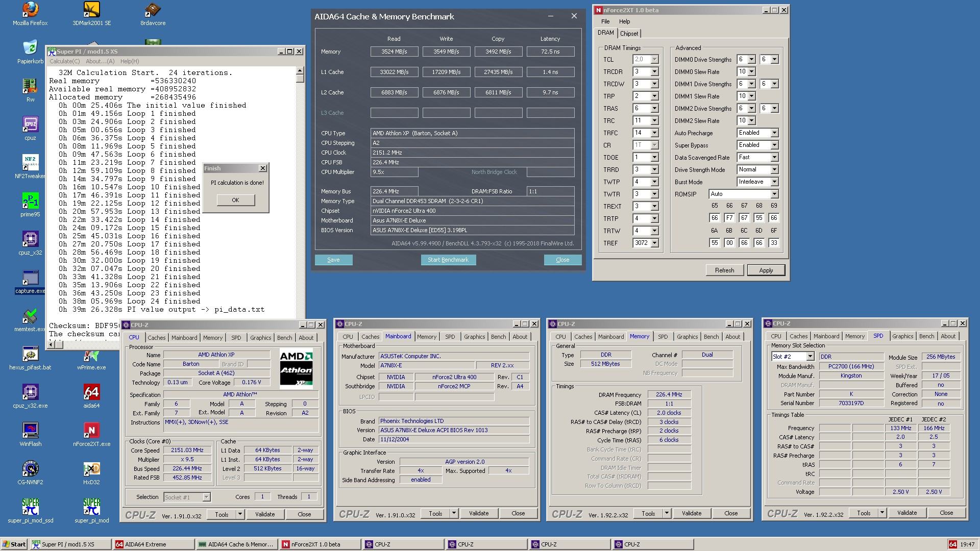This screenshot has height=551, width=980.
Task: Click the Memory Read value 3524 MB/s
Action: pos(394,52)
